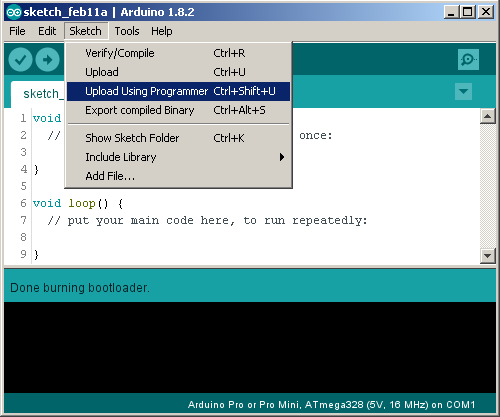Click line number 9 in the gutter
The width and height of the screenshot is (500, 417).
coord(23,254)
